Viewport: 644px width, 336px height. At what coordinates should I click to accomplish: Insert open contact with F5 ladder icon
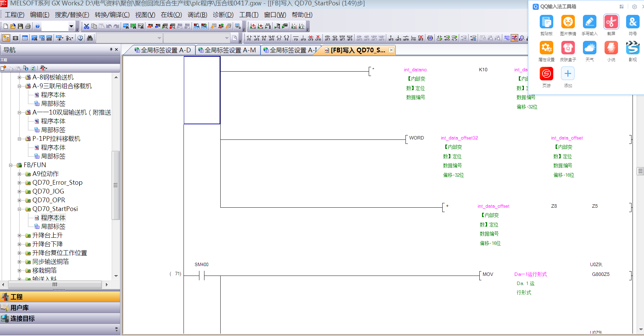249,38
